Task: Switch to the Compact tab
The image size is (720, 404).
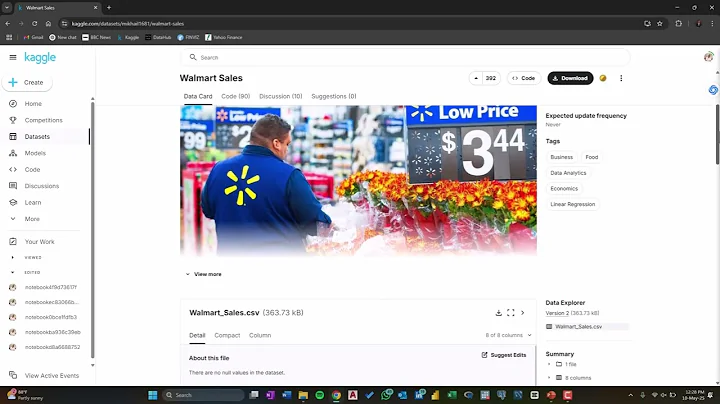Action: tap(227, 336)
